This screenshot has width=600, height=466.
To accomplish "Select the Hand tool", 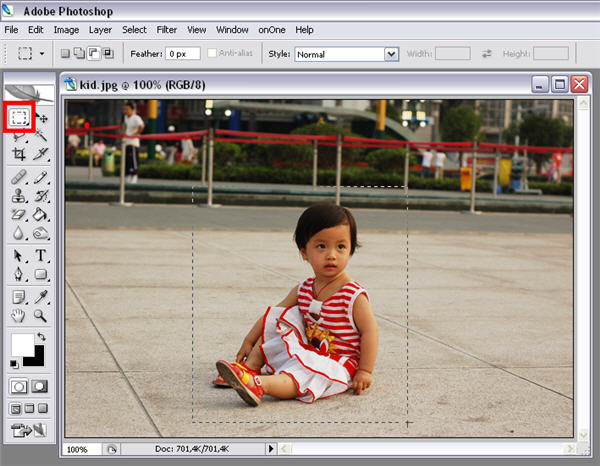I will [x=19, y=315].
